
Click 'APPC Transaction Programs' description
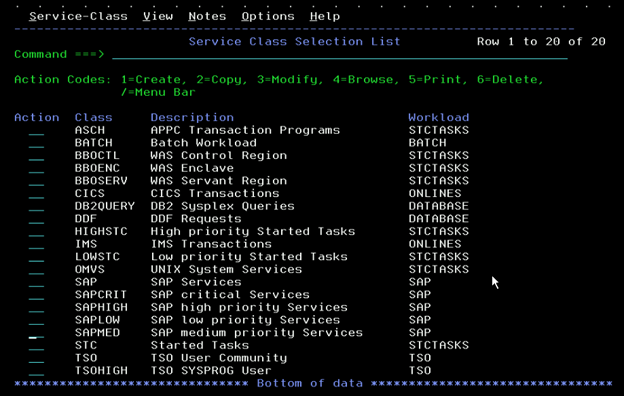pos(245,130)
